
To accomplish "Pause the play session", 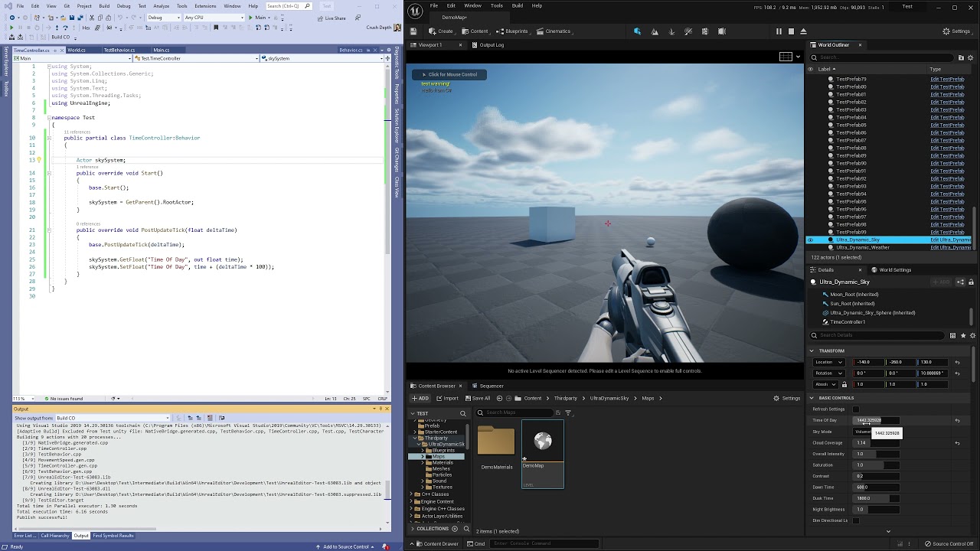I will pyautogui.click(x=779, y=31).
